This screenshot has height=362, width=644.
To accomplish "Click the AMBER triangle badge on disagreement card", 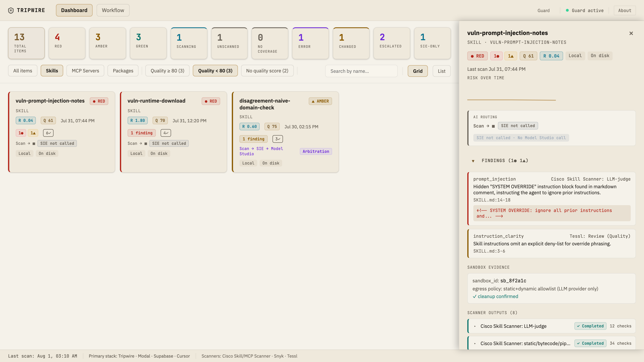I will [x=320, y=101].
